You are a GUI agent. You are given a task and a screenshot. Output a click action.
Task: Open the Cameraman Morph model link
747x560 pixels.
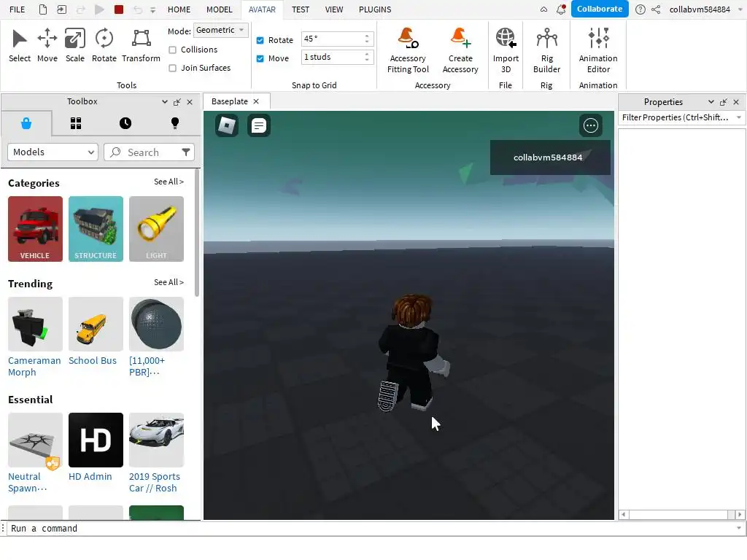click(x=34, y=366)
